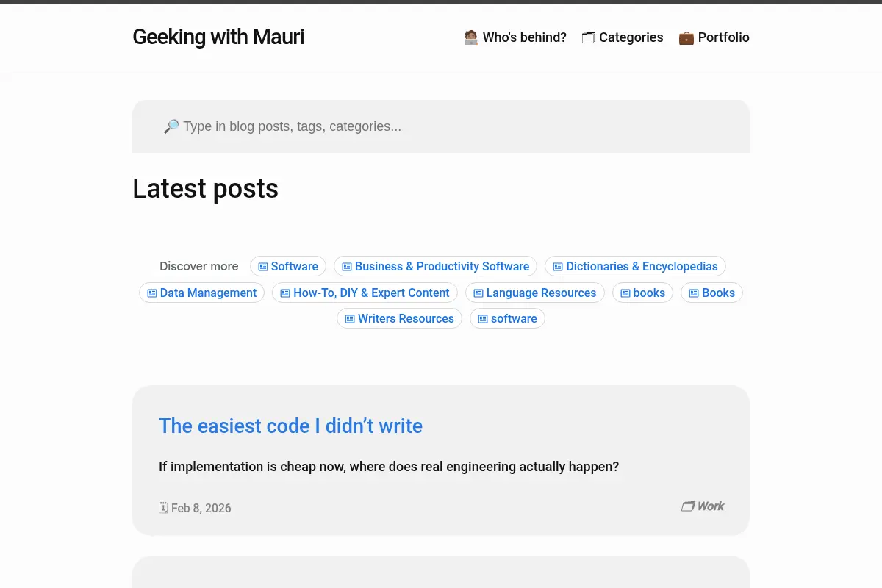Viewport: 882px width, 588px height.
Task: Click the icon in Data Management chip
Action: click(152, 293)
